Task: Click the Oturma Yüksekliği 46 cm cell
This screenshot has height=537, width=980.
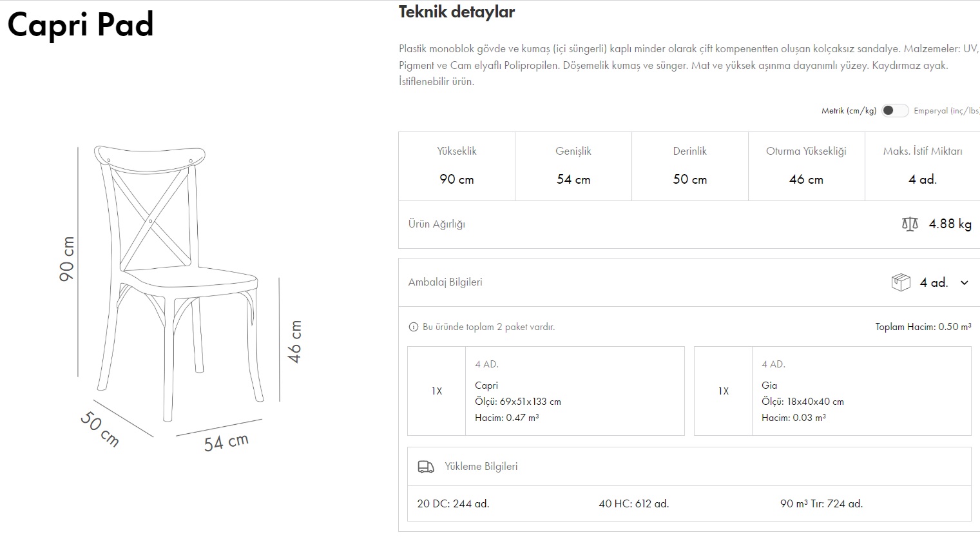Action: click(x=806, y=166)
